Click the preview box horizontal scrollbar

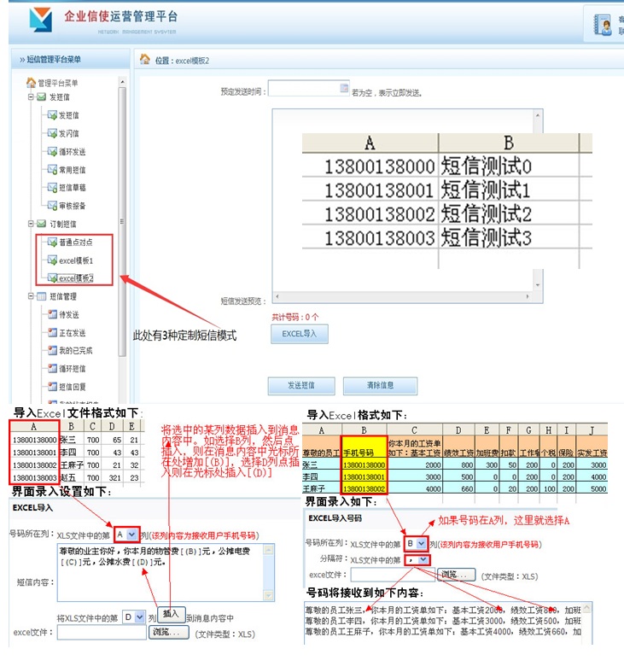tap(402, 296)
